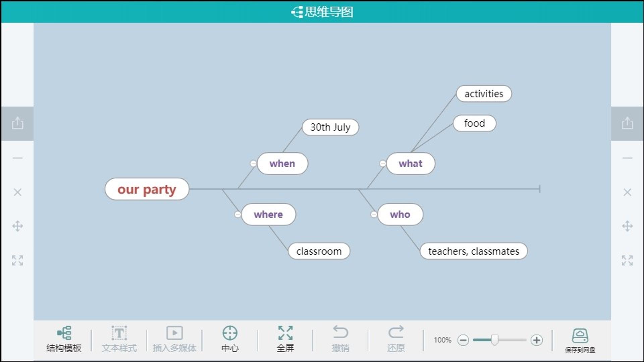Open the 结构模板 structure template icon
The width and height of the screenshot is (644, 362).
[64, 333]
